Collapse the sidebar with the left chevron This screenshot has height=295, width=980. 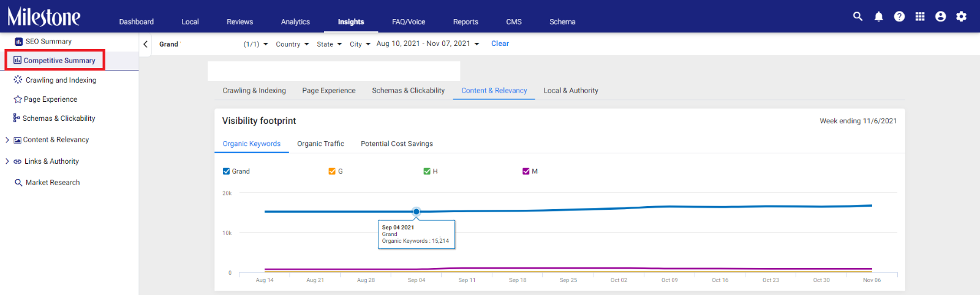pos(145,44)
